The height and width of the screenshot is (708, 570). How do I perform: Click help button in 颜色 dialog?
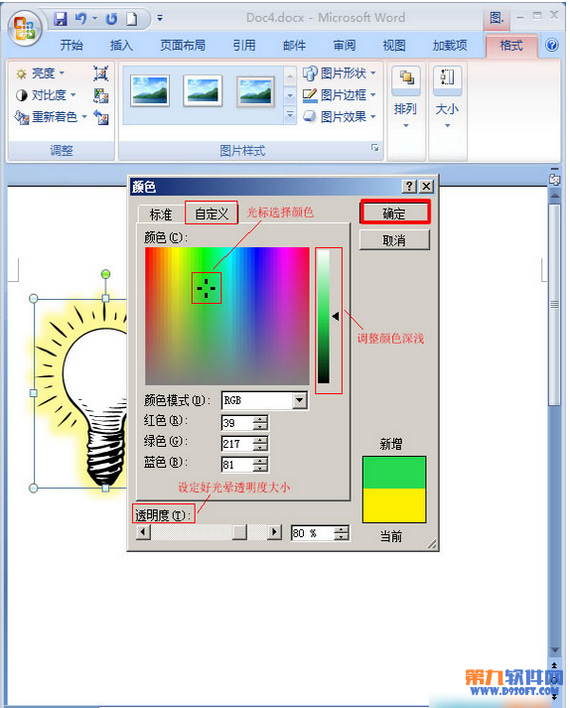[409, 186]
